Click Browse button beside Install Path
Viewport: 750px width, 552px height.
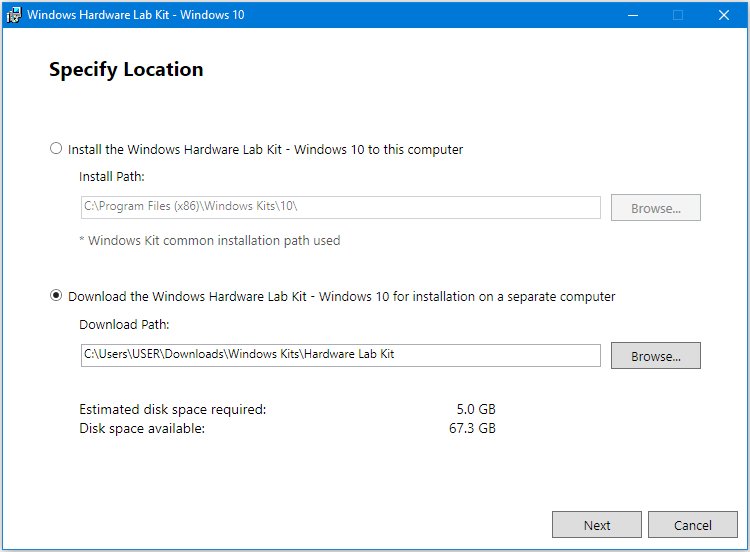[655, 208]
